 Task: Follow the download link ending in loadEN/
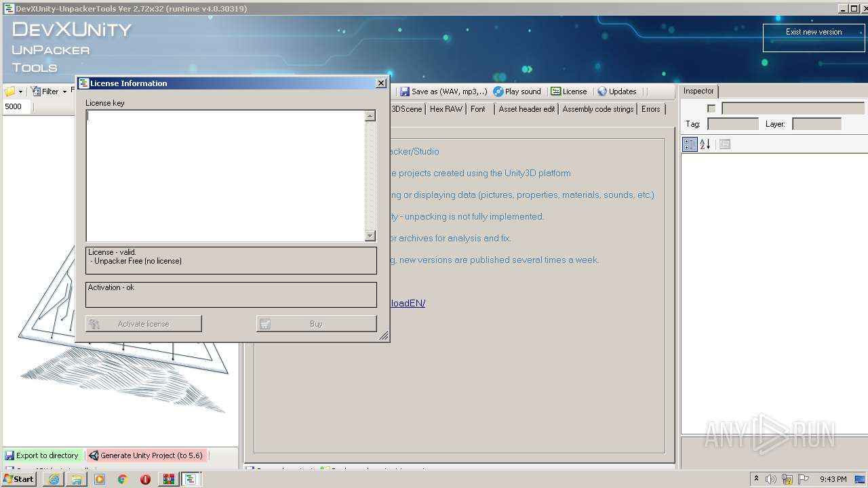[408, 303]
